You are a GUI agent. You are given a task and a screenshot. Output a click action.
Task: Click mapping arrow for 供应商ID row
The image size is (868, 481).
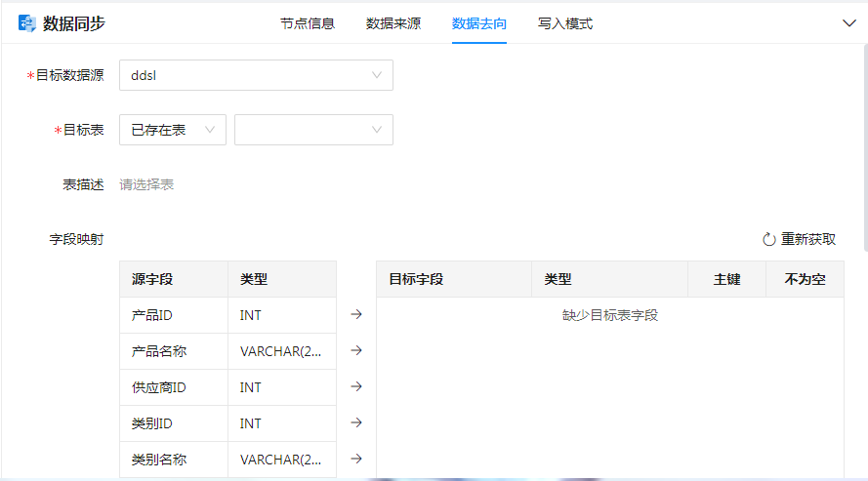click(x=356, y=386)
